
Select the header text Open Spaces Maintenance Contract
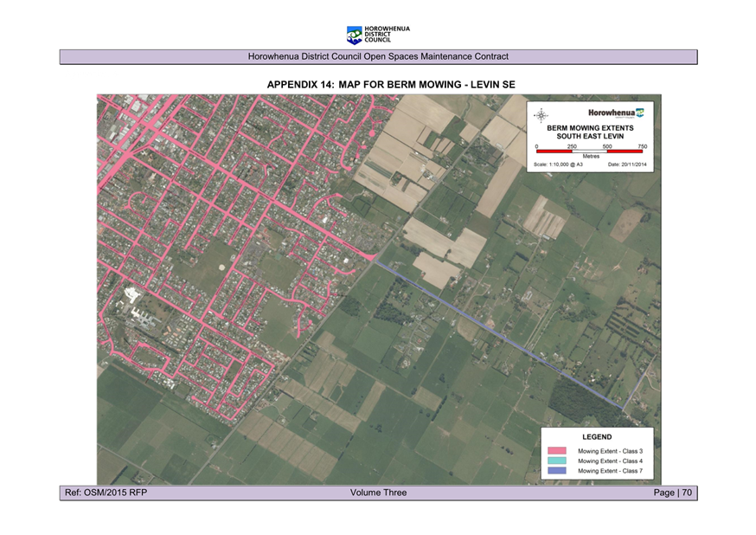pyautogui.click(x=436, y=56)
